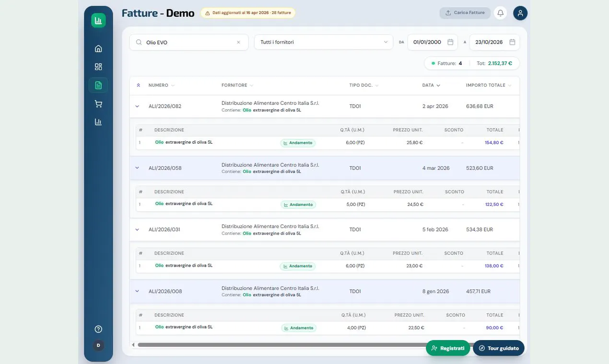Click the Carica Fatture upload button
Image resolution: width=609 pixels, height=364 pixels.
coord(465,13)
